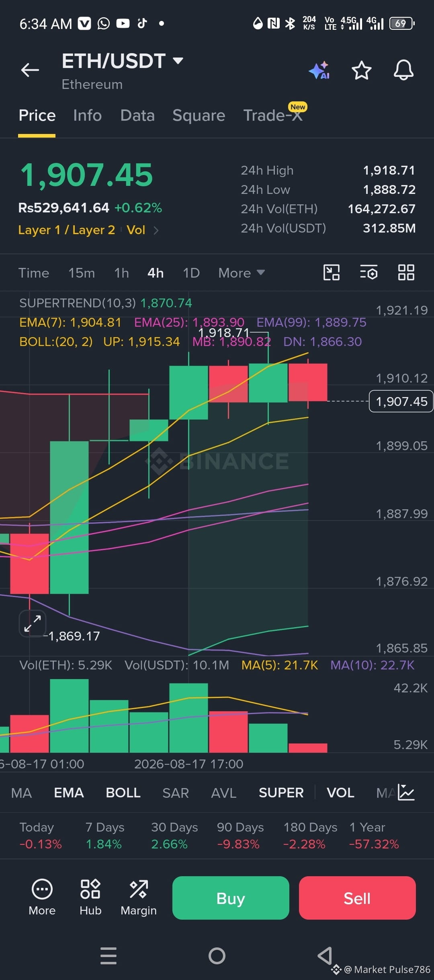Toggle the SUPER indicator
The width and height of the screenshot is (434, 980).
coord(281,793)
